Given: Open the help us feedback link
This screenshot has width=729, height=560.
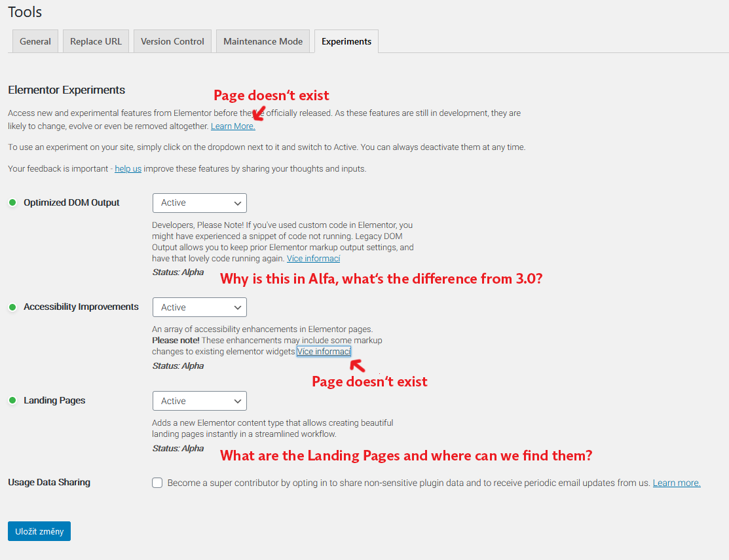Looking at the screenshot, I should coord(127,168).
